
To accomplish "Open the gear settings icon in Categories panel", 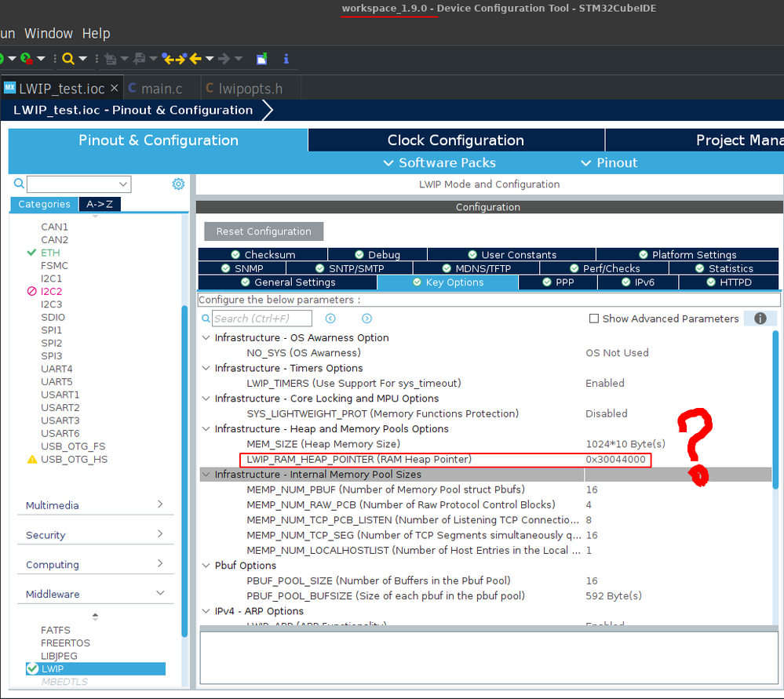I will 178,184.
